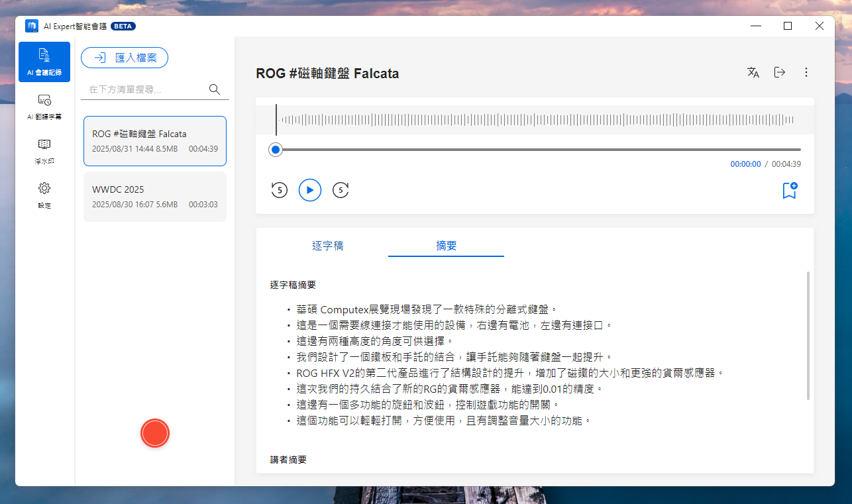Open the AI 會議記錄 sidebar section

[x=44, y=62]
